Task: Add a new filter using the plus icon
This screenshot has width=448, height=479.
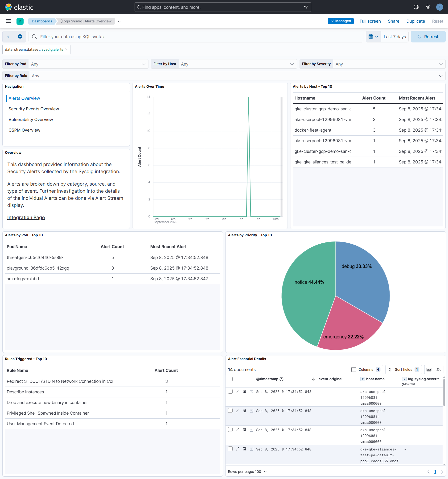Action: click(x=20, y=36)
